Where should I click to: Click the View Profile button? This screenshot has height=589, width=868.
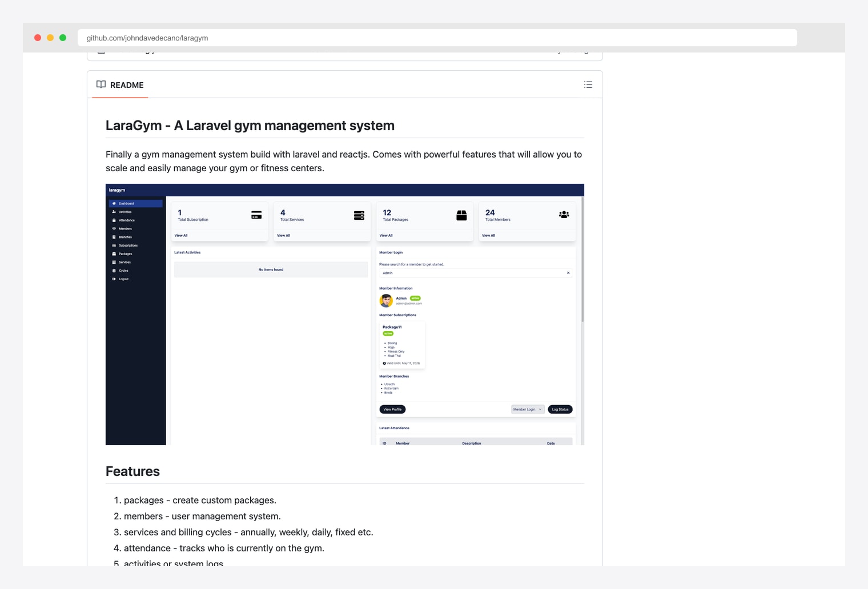[x=392, y=409]
